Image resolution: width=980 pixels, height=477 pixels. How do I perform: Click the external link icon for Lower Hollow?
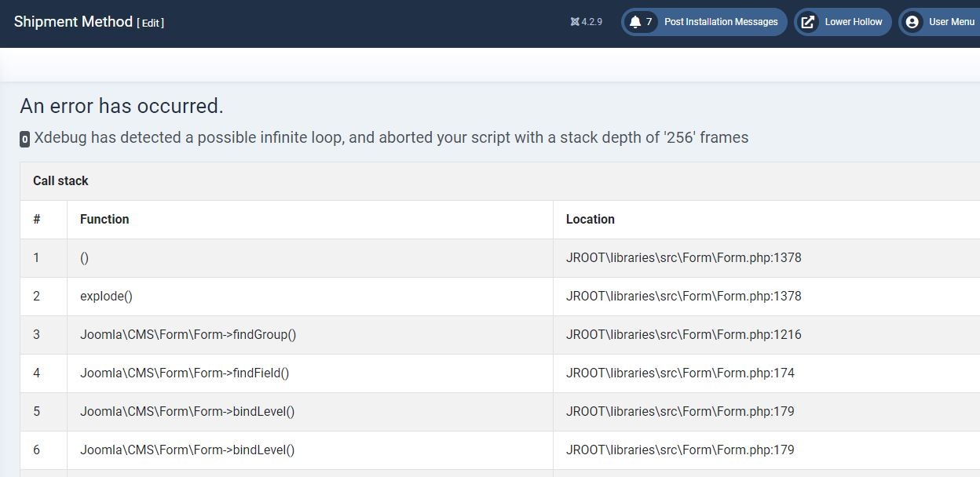click(807, 22)
